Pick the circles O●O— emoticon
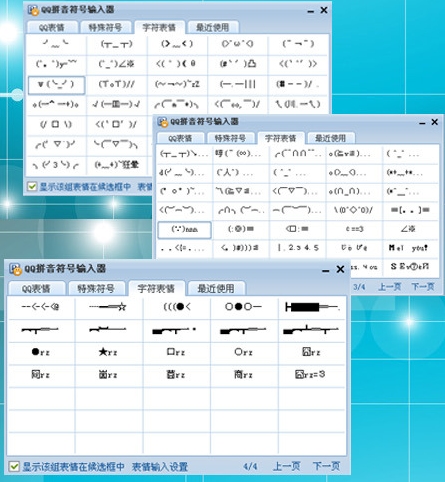 tap(243, 307)
